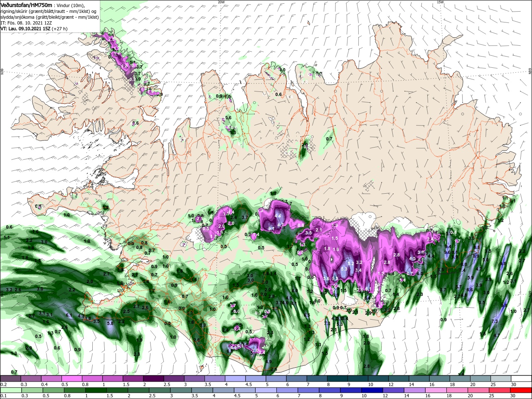
Task: Select the dark teal 8–9 swatch in the snow legend row
Action: [337, 379]
